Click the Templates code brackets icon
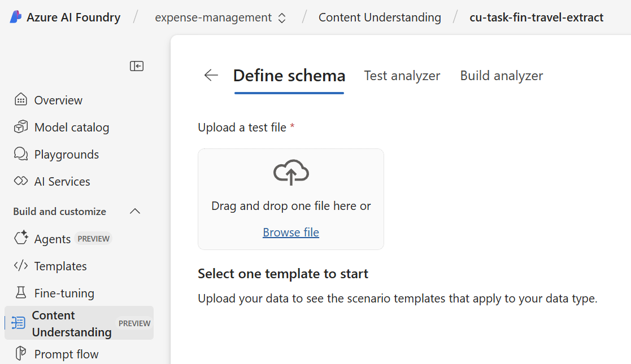This screenshot has height=364, width=631. click(20, 265)
